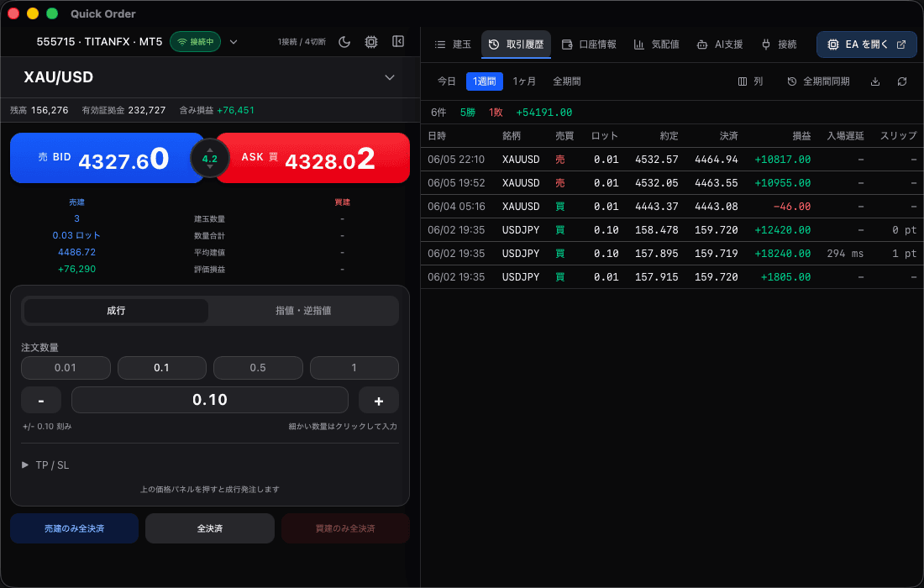Refresh the trade history list
The width and height of the screenshot is (924, 588).
(x=902, y=81)
